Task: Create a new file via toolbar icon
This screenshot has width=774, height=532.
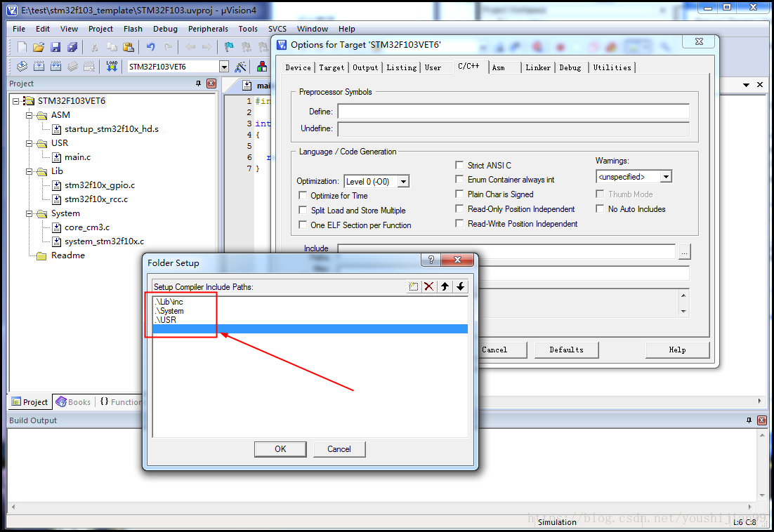Action: pyautogui.click(x=22, y=47)
